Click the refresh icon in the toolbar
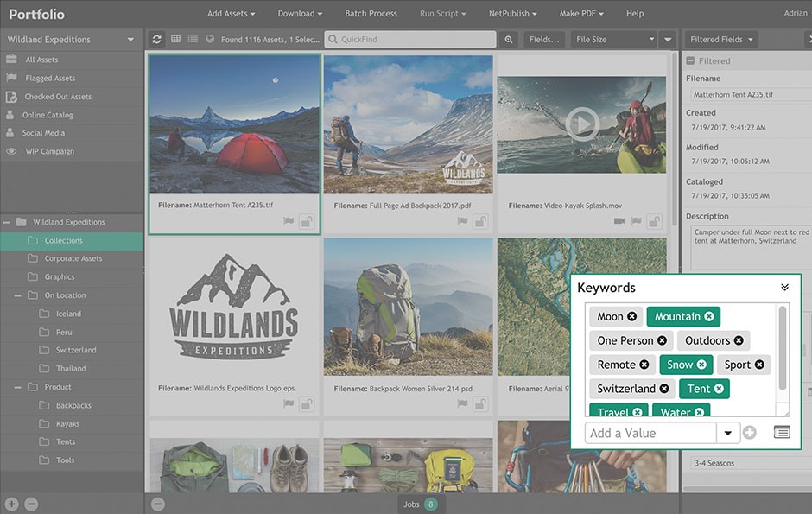This screenshot has height=514, width=812. coord(156,40)
